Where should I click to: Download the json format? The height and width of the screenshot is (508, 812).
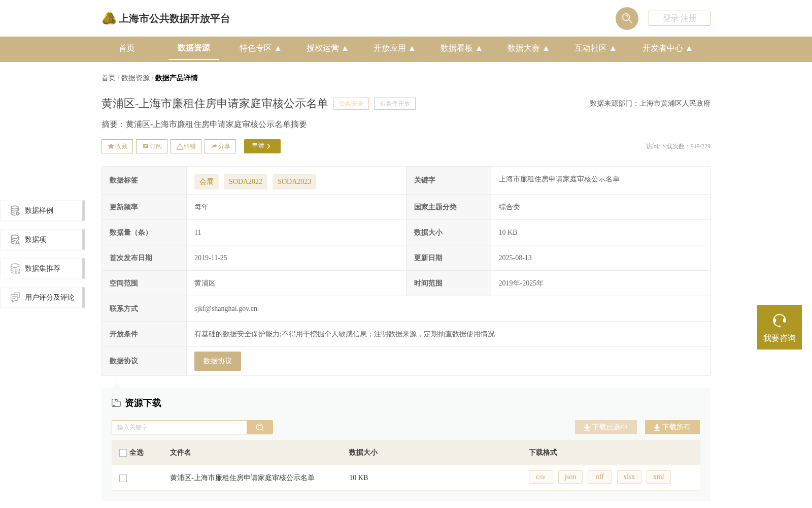[x=570, y=477]
